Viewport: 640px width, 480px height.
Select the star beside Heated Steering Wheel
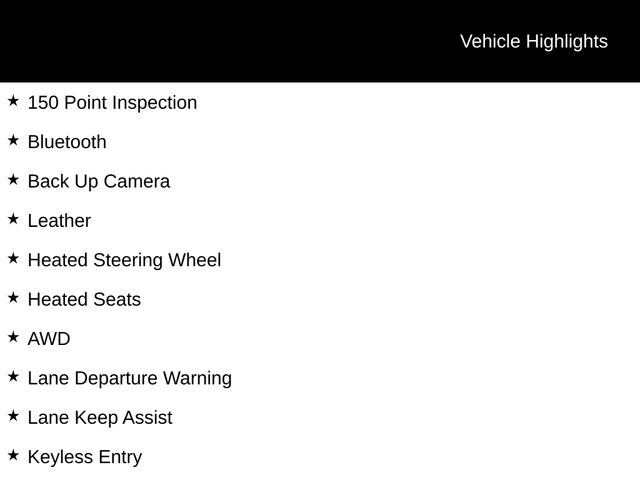pyautogui.click(x=13, y=258)
